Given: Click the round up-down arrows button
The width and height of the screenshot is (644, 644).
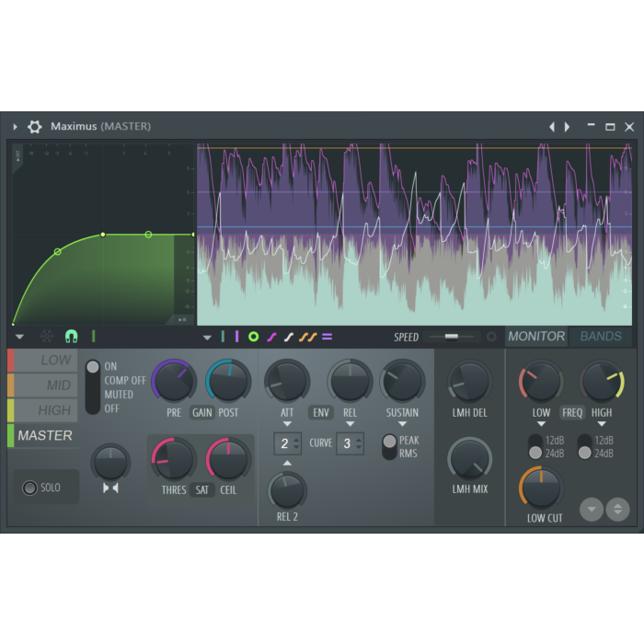Looking at the screenshot, I should (617, 510).
